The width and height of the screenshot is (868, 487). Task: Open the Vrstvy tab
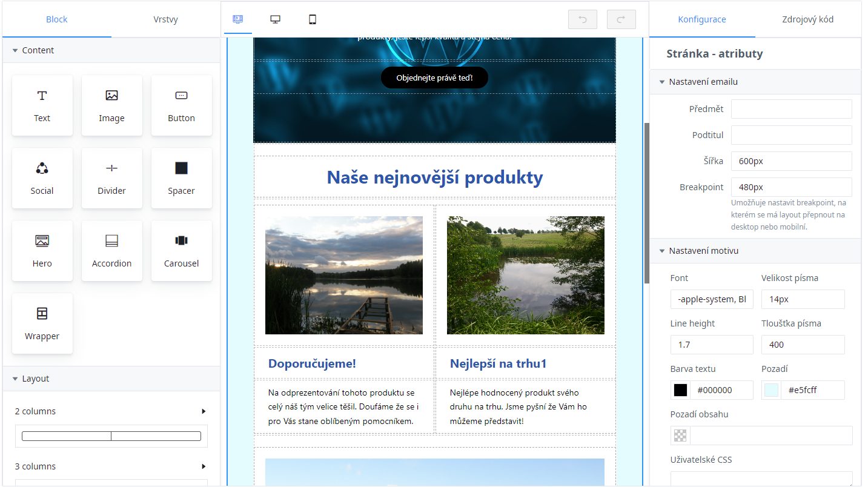click(x=166, y=19)
